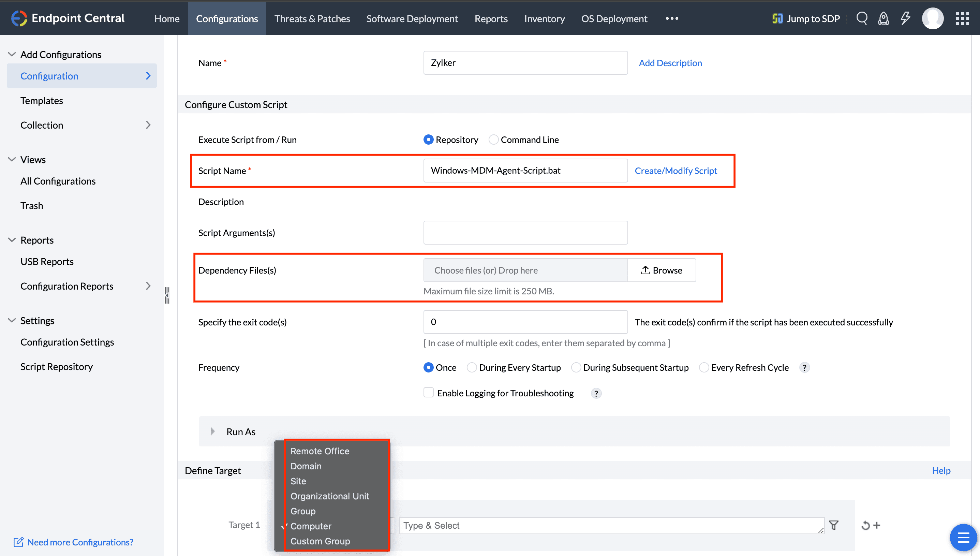
Task: Click the Create/Modify Script link
Action: tap(675, 171)
